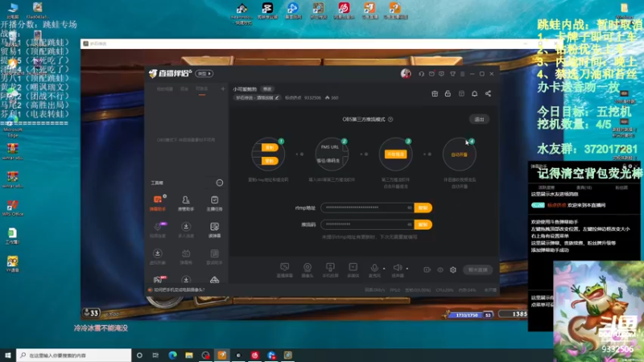
Task: Add a 手机投屏 phone mirroring source
Action: [x=330, y=270]
